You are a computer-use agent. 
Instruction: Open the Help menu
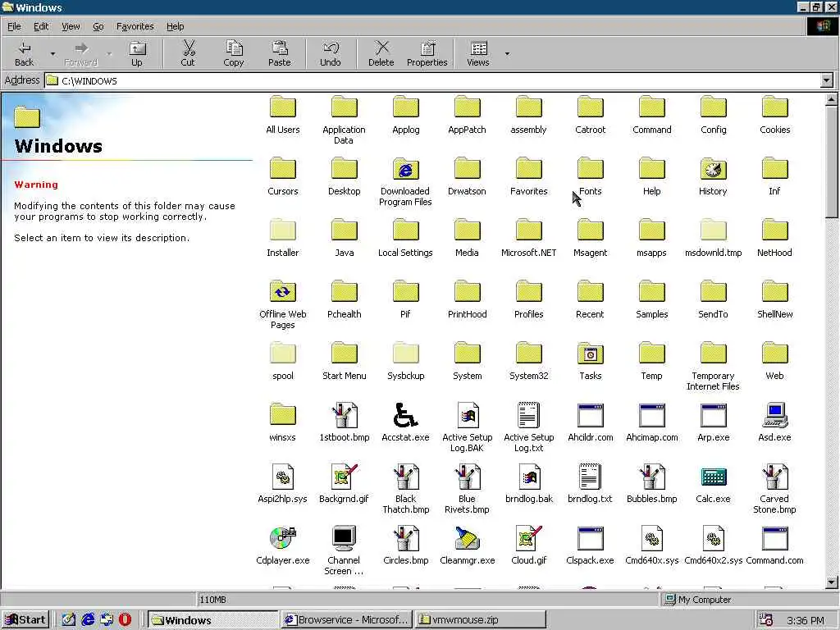(x=176, y=26)
